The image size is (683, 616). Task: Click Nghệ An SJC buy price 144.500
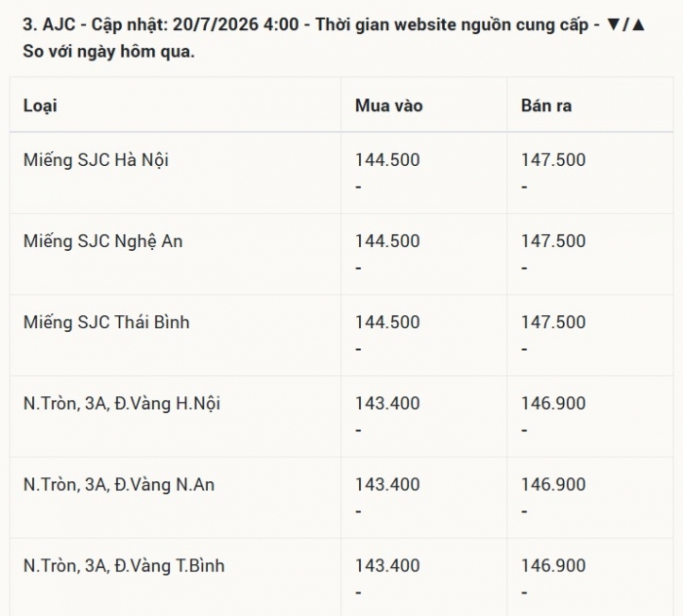[387, 241]
